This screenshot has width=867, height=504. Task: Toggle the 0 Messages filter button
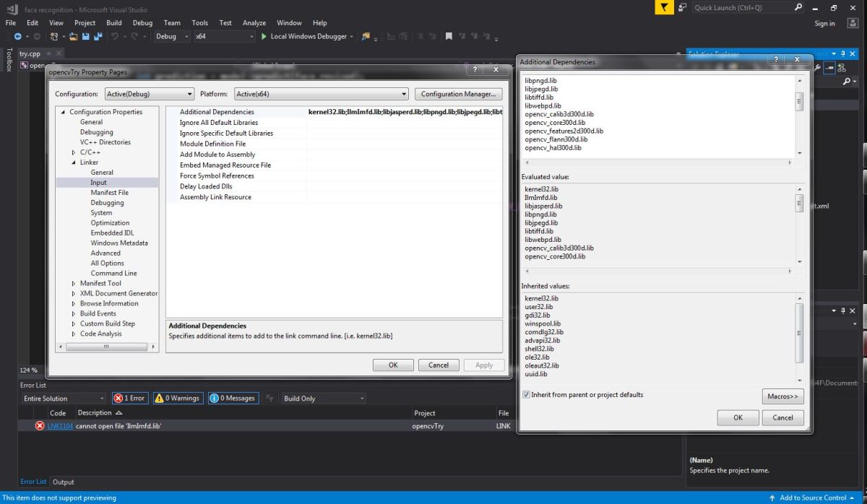(x=233, y=398)
